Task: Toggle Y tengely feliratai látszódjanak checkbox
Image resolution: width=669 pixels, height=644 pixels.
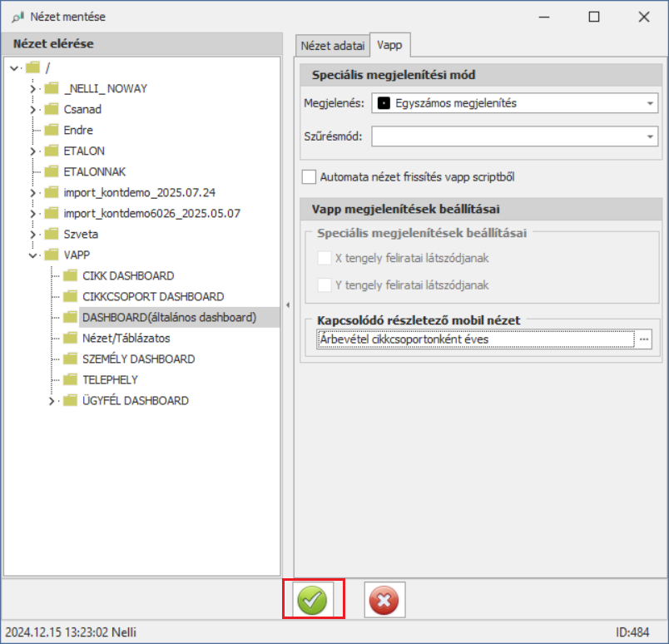Action: (325, 285)
